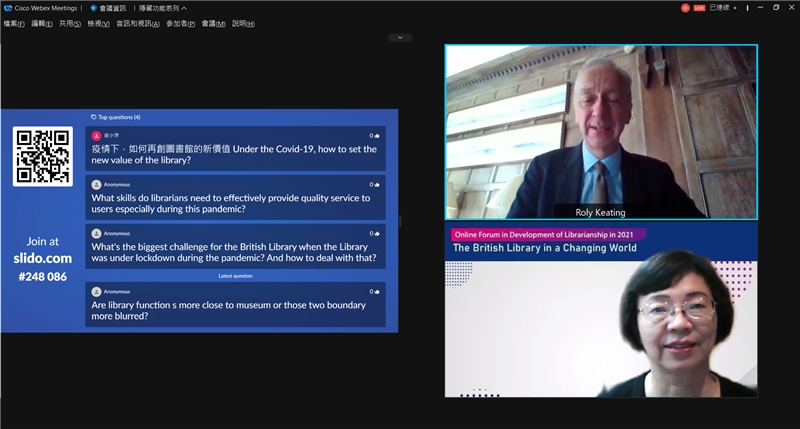
Task: Select the Covid-19 new value of library question
Action: (x=235, y=148)
